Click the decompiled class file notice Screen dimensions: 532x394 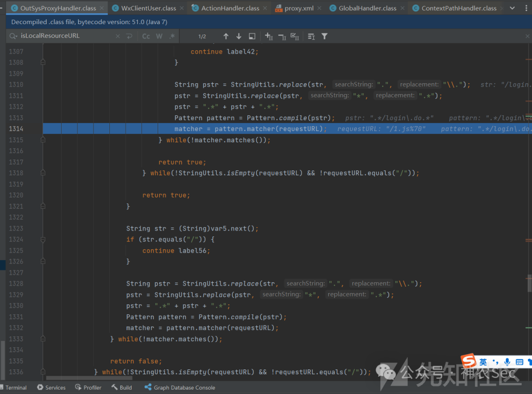[x=89, y=22]
